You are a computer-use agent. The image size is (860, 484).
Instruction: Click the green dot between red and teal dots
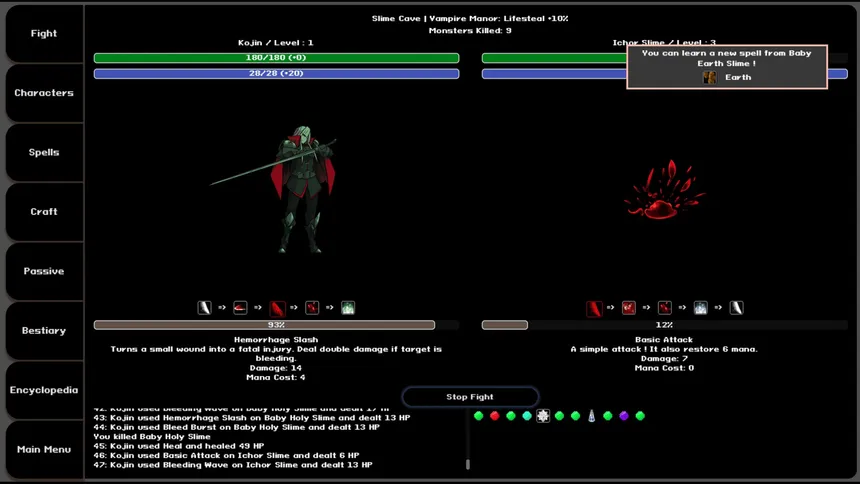tap(511, 416)
